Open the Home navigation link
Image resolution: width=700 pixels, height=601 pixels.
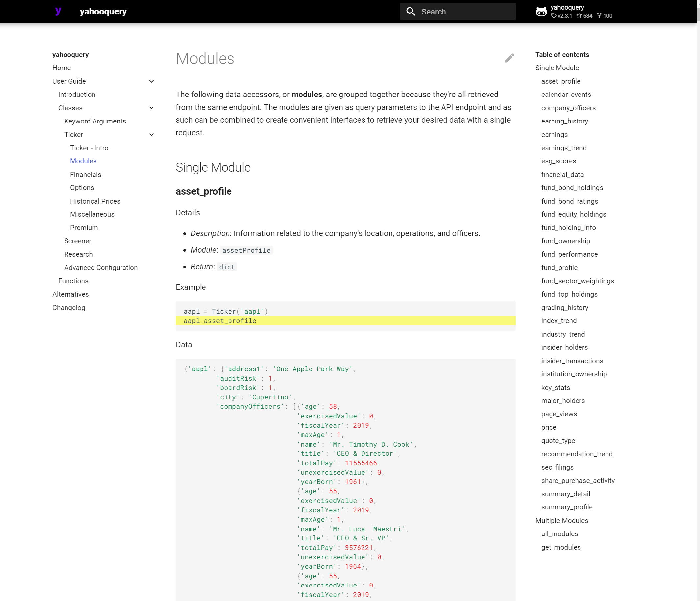pyautogui.click(x=62, y=68)
